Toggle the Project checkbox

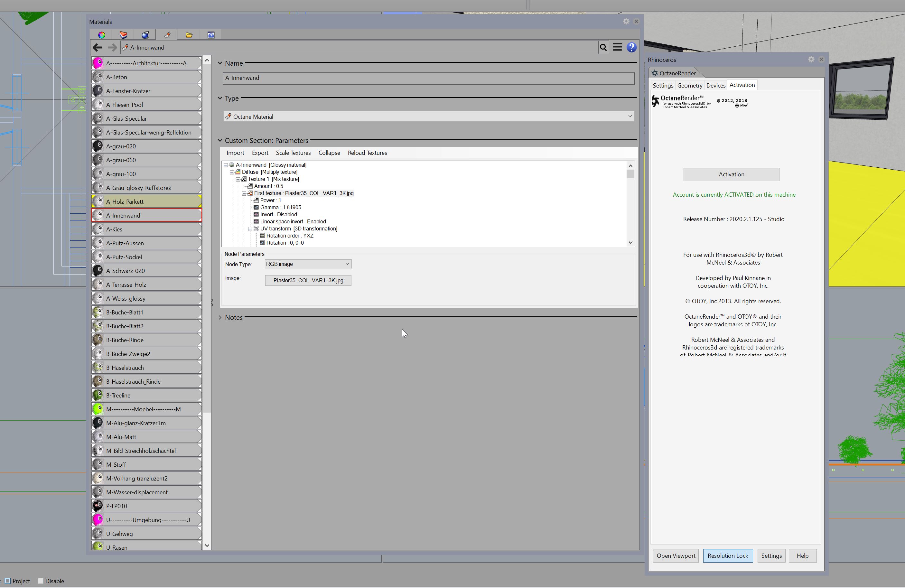pyautogui.click(x=8, y=581)
